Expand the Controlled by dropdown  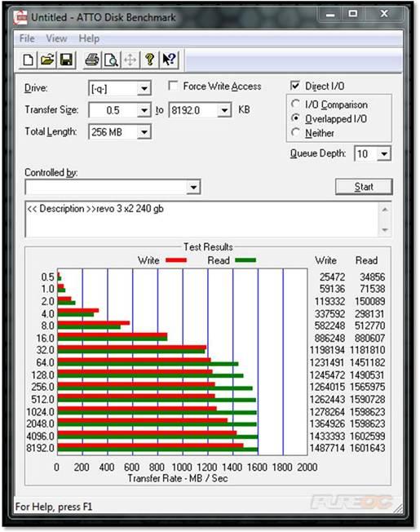click(193, 187)
